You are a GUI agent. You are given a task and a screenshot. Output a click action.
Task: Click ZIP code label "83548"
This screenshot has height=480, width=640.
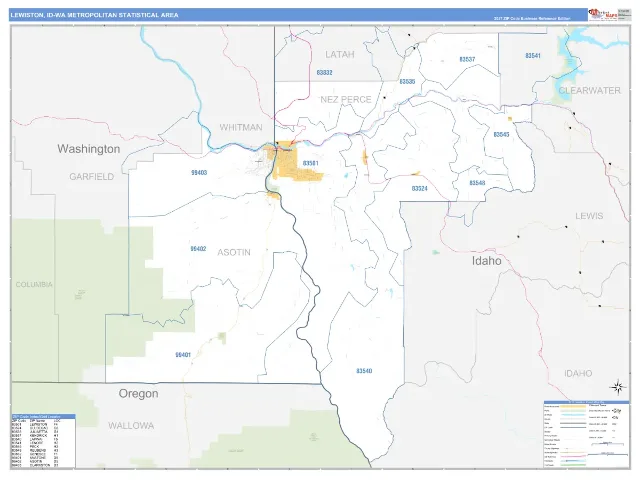pos(477,183)
